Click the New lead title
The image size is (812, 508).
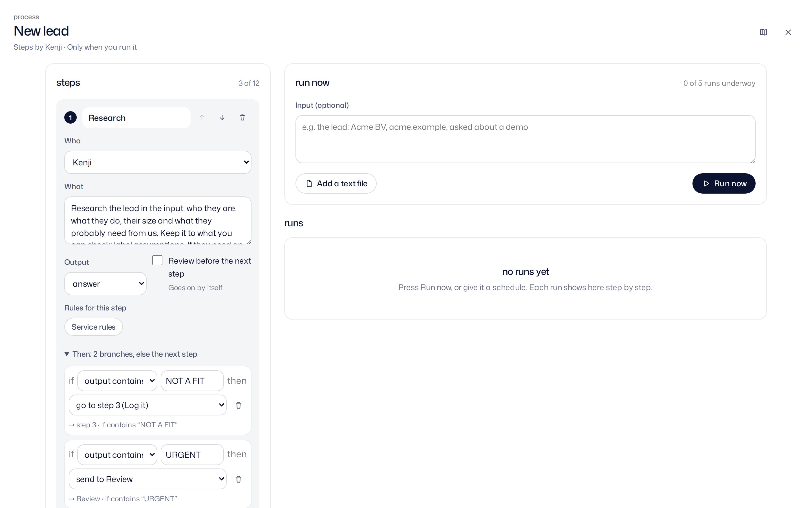(x=41, y=31)
